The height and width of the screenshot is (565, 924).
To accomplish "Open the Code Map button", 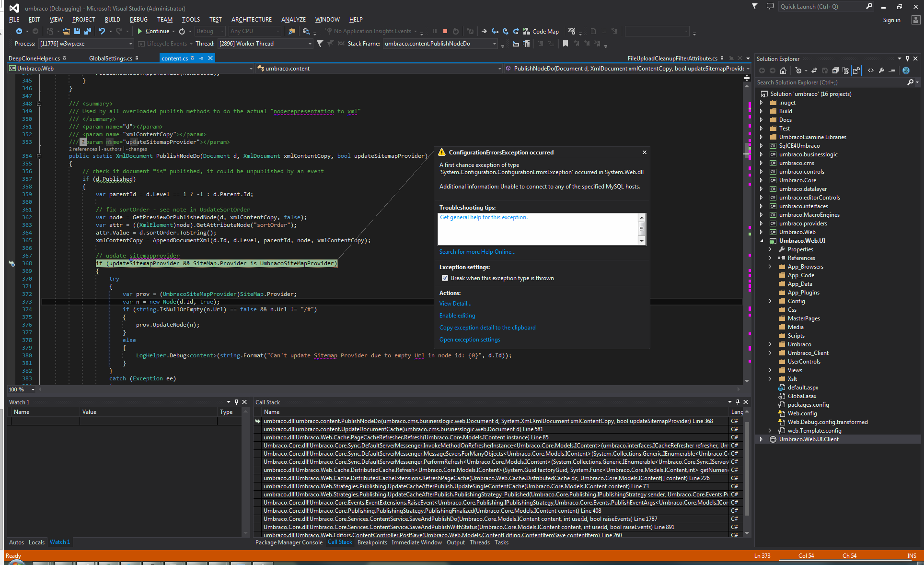I will click(541, 31).
